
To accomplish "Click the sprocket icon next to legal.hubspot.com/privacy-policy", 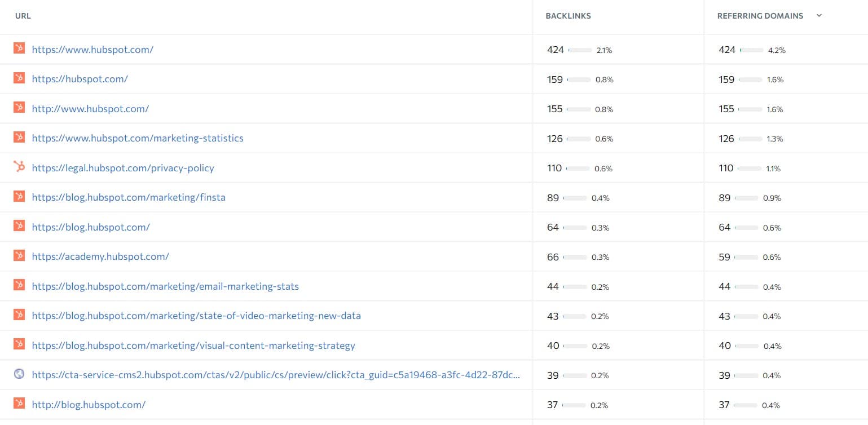I will 19,167.
